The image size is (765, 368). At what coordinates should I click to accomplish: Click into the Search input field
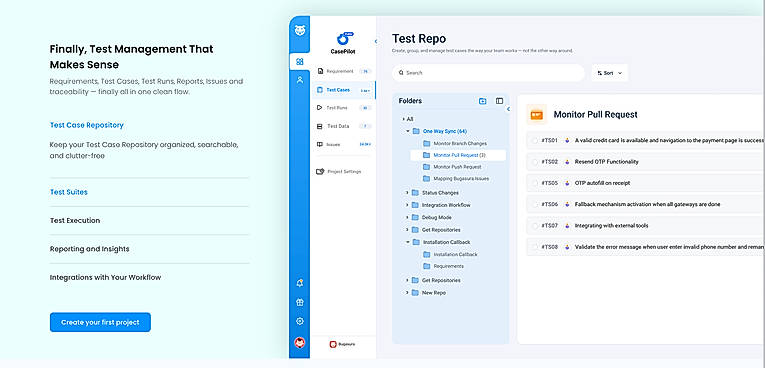(488, 73)
